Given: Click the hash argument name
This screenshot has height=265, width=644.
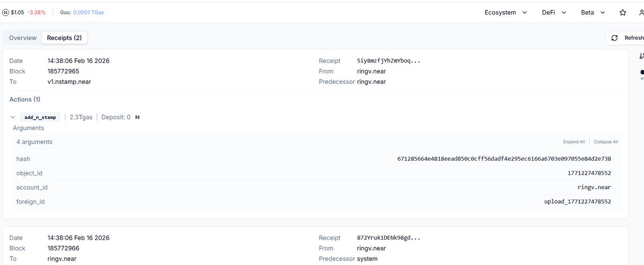Looking at the screenshot, I should (x=24, y=159).
